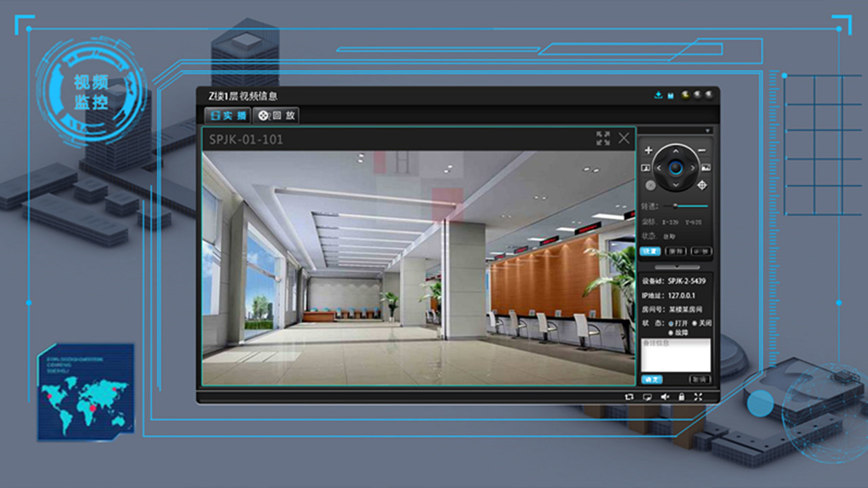Viewport: 868px width, 488px height.
Task: Pan camera left with the left arrow
Action: [x=658, y=168]
